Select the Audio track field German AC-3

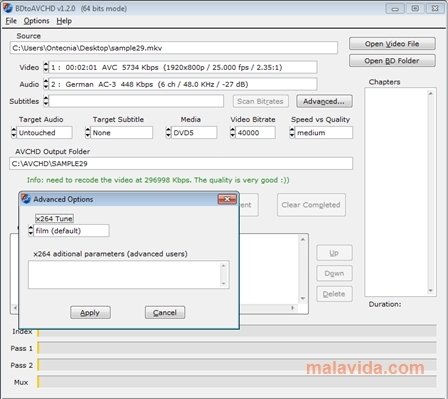pos(183,84)
